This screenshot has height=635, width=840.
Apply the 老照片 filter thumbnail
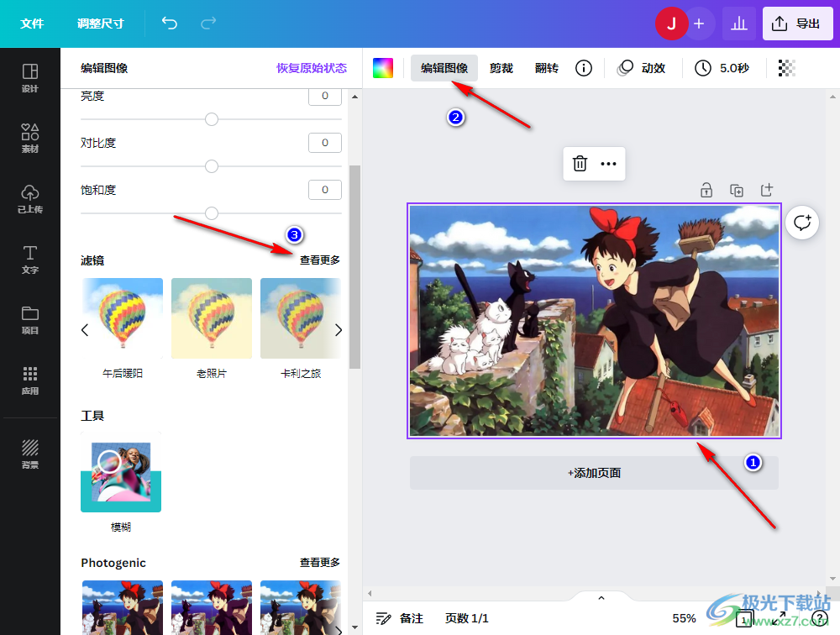(212, 318)
